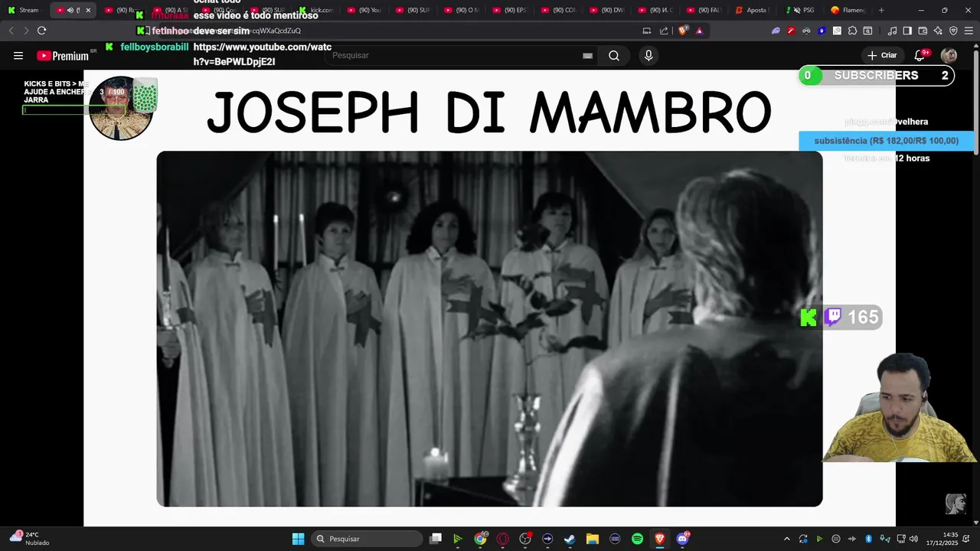Show hidden system tray icons
The image size is (980, 551).
[x=786, y=539]
